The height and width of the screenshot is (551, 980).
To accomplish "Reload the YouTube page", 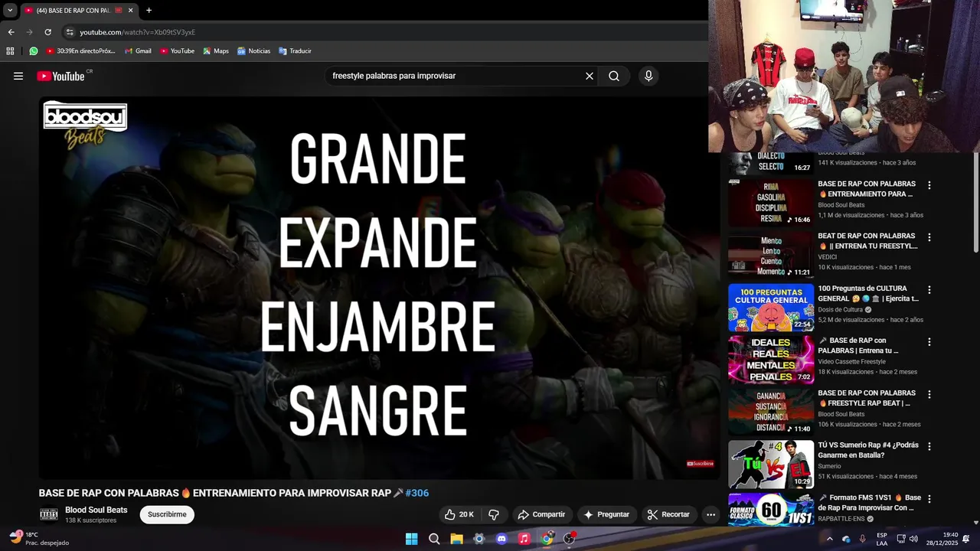I will pyautogui.click(x=47, y=32).
